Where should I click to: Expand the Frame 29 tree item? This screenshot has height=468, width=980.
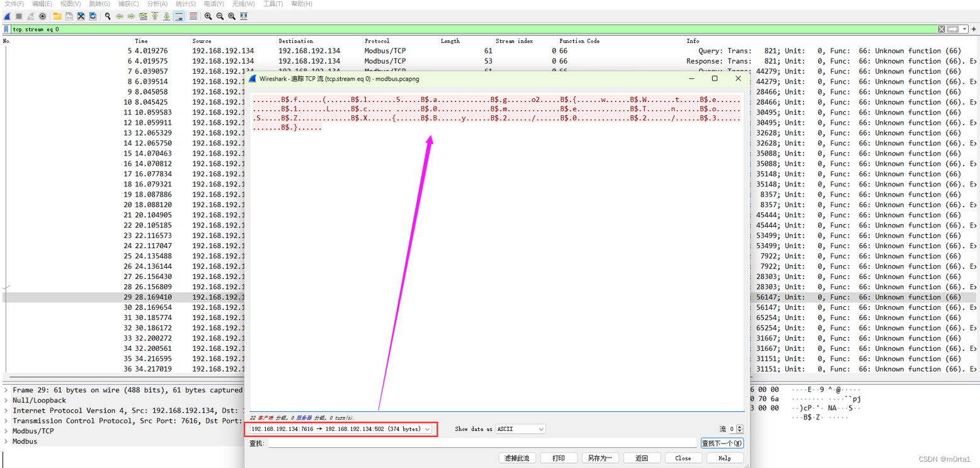click(6, 391)
